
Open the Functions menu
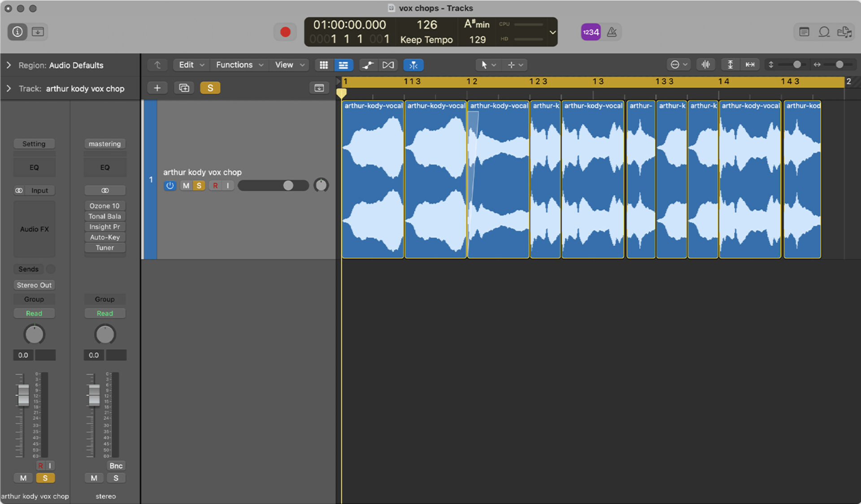click(x=234, y=65)
